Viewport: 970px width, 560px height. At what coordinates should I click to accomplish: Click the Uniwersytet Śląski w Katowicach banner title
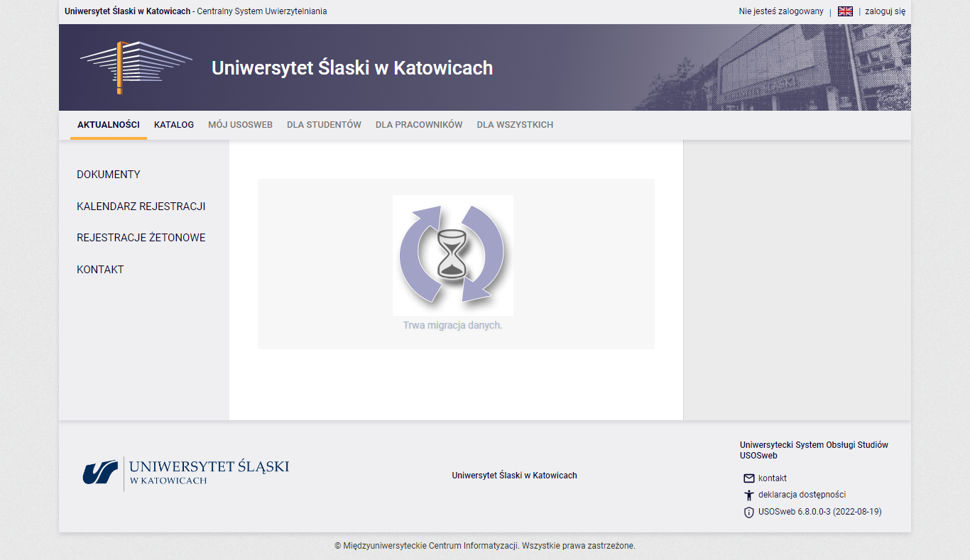tap(352, 68)
